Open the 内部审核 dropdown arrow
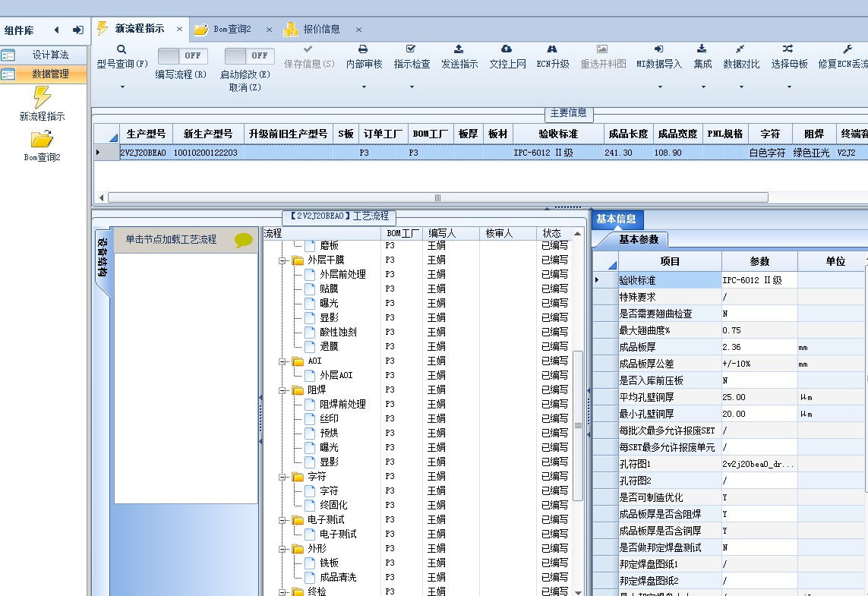Viewport: 868px width, 596px height. tap(364, 87)
